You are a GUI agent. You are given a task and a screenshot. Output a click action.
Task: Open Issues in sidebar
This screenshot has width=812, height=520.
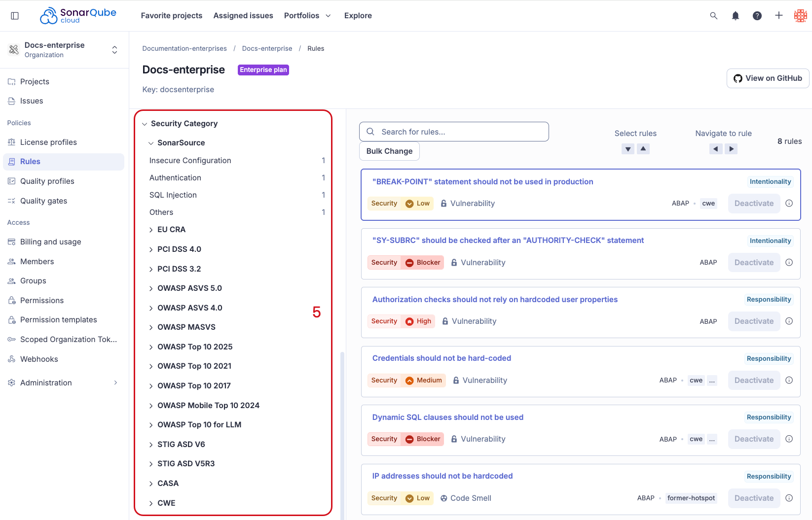click(x=64, y=101)
